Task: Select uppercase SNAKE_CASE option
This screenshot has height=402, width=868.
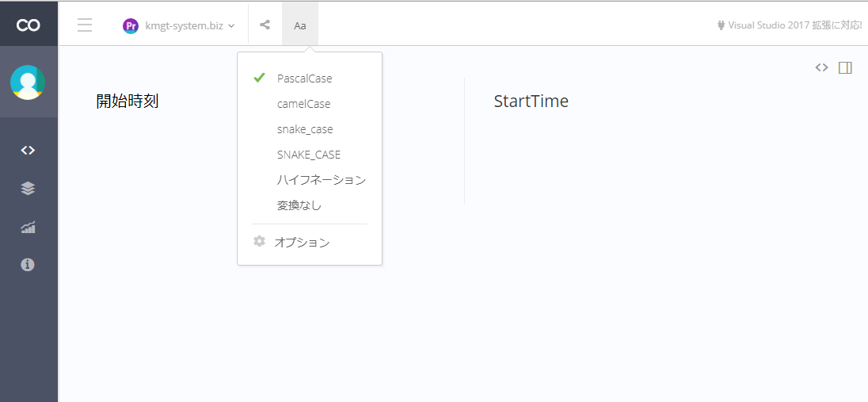Action: pyautogui.click(x=310, y=155)
